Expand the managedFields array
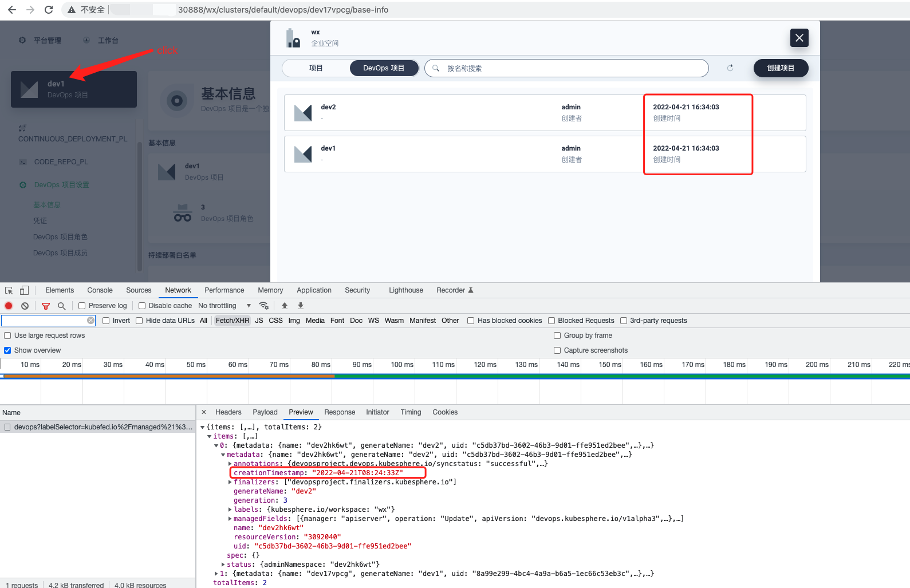The image size is (910, 588). pyautogui.click(x=230, y=519)
